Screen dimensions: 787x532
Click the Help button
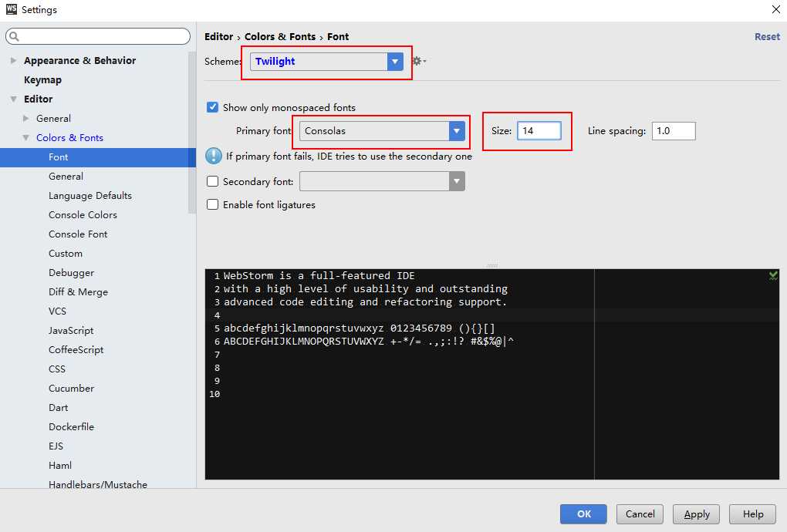coord(753,514)
